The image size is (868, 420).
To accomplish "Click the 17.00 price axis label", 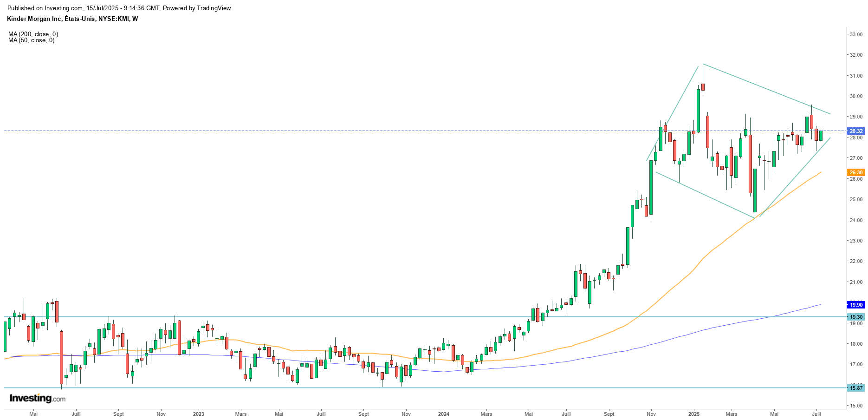I will pos(856,364).
